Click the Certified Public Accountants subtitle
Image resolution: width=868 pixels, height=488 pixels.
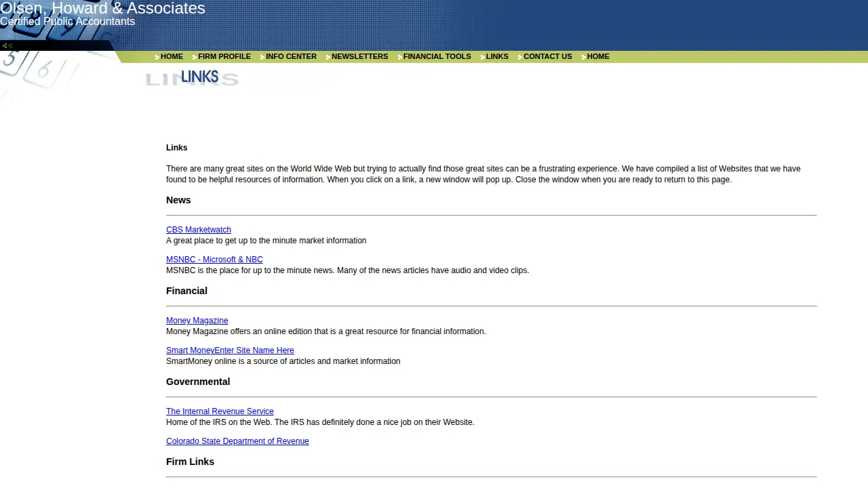67,22
